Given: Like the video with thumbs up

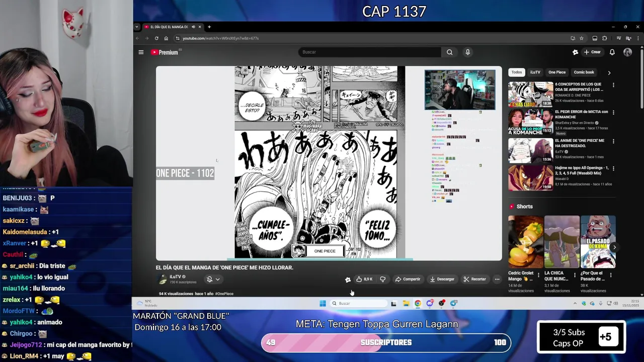Looking at the screenshot, I should (x=364, y=279).
